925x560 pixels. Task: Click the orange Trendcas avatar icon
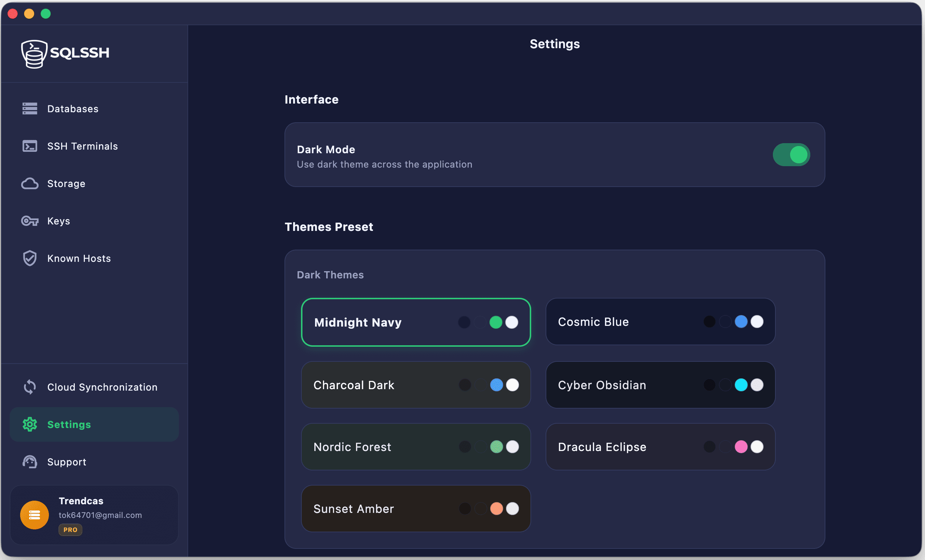35,515
